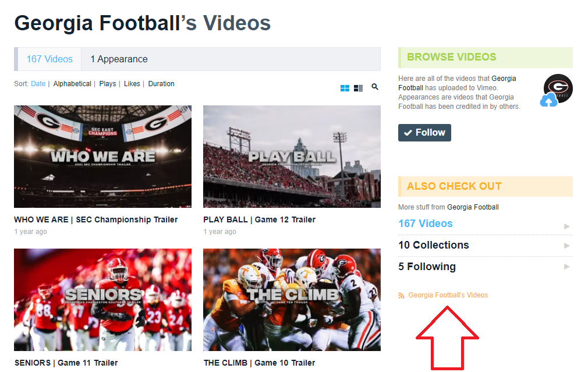Image resolution: width=588 pixels, height=372 pixels.
Task: Sort videos by Plays
Action: [x=108, y=84]
